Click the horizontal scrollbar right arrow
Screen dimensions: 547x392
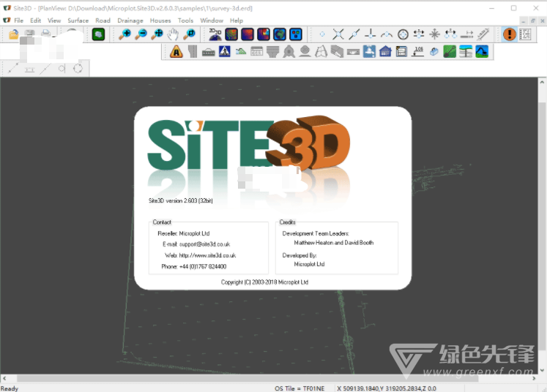(534, 378)
